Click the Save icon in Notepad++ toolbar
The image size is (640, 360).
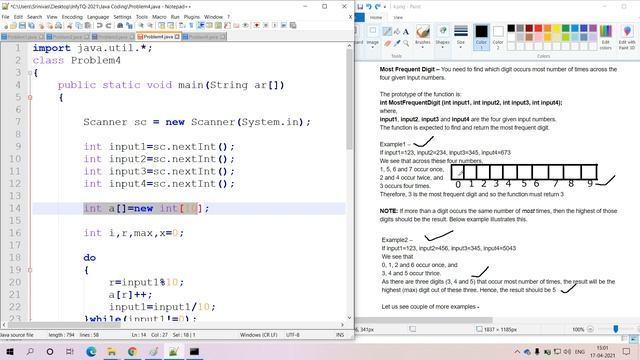22,25
